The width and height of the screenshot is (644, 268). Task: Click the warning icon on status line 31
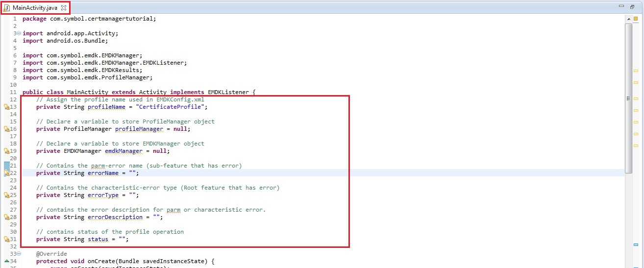click(6, 239)
